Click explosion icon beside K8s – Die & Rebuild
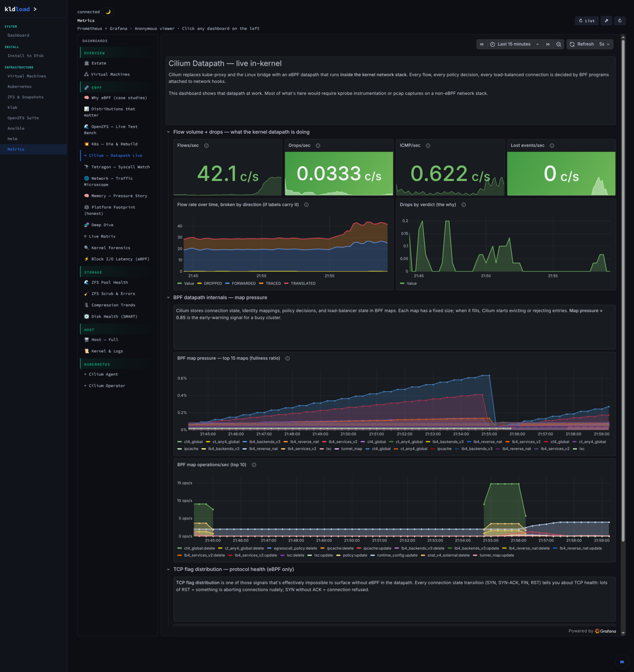Screen dimensions: 634x672 tap(86, 144)
